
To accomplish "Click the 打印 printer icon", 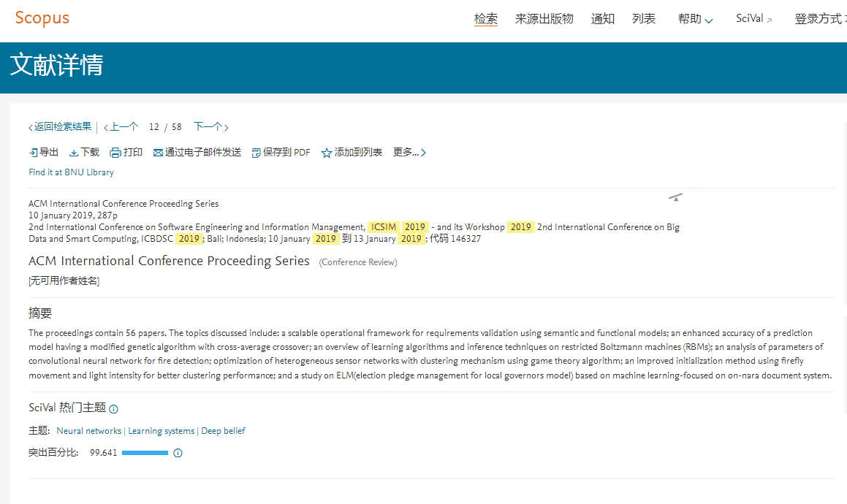I will [115, 153].
